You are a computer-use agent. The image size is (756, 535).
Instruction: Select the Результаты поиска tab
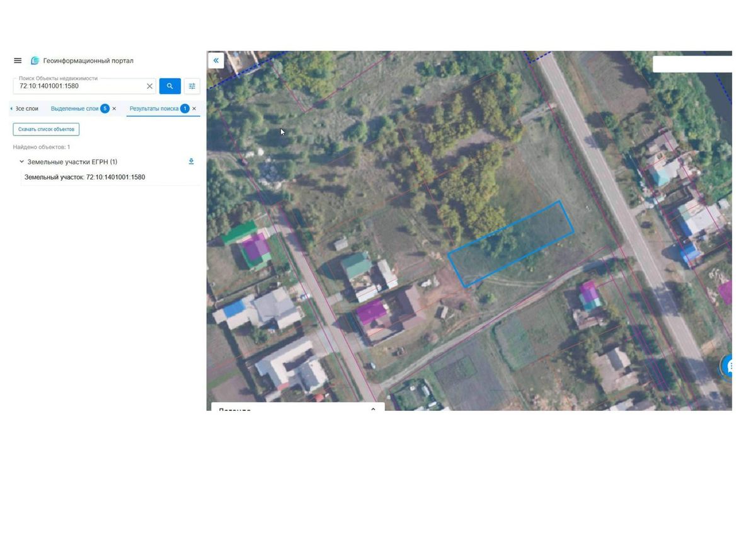tap(154, 108)
